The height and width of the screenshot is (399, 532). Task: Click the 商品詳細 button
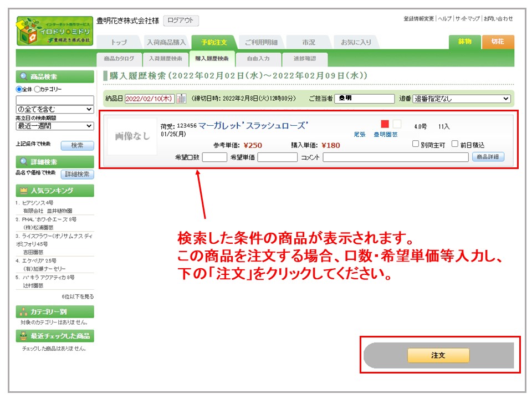tap(488, 157)
